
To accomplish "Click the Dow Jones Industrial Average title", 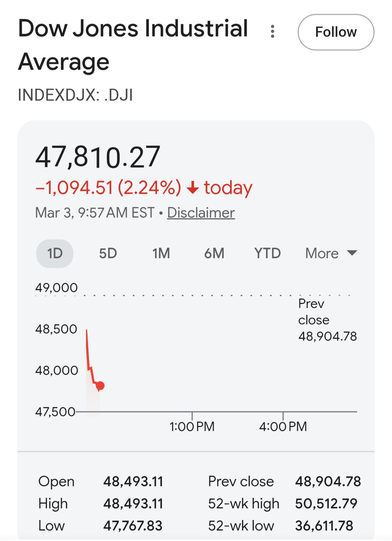I will [x=133, y=45].
